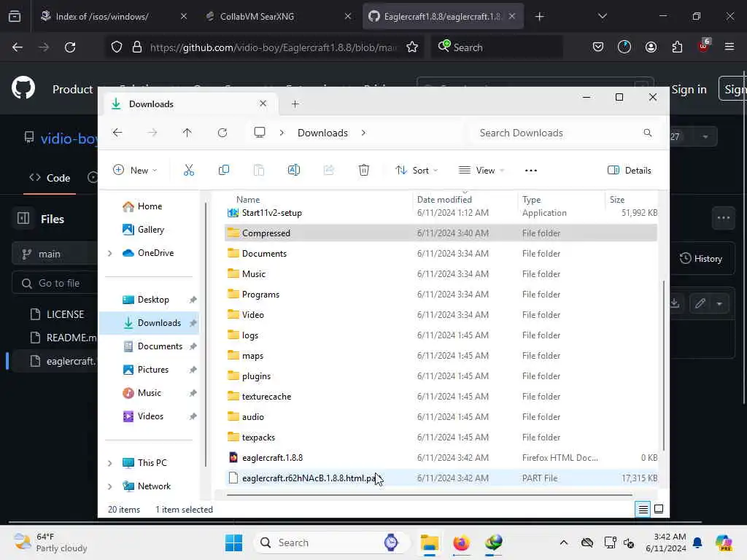
Task: Switch to large thumbnails view icon in status bar
Action: tap(659, 509)
